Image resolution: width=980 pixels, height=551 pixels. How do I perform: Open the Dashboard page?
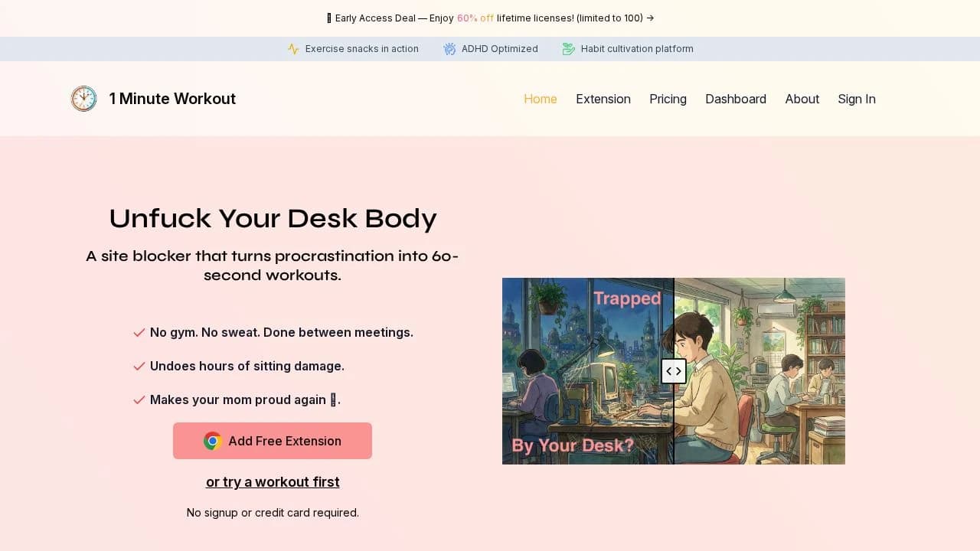[x=736, y=99]
